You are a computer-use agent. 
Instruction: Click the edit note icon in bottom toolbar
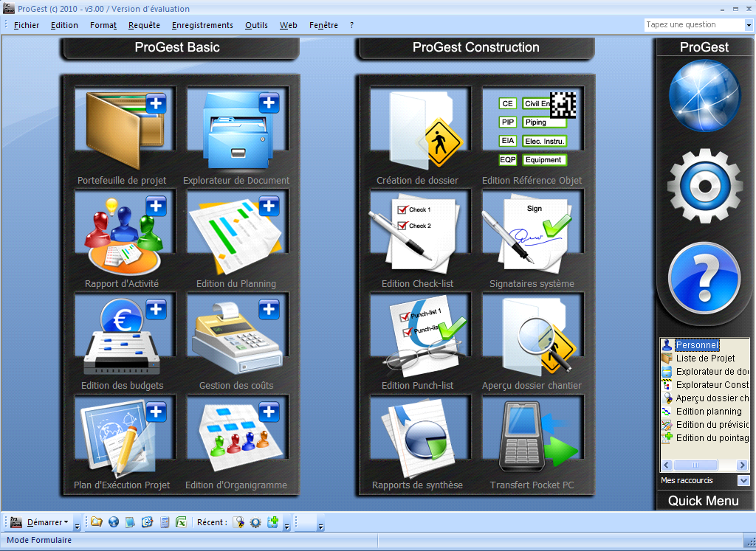[147, 522]
